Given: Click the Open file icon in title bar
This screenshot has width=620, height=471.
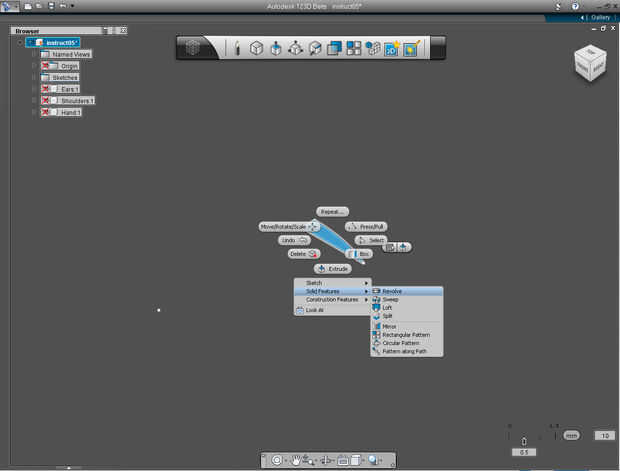Looking at the screenshot, I should pyautogui.click(x=39, y=6).
